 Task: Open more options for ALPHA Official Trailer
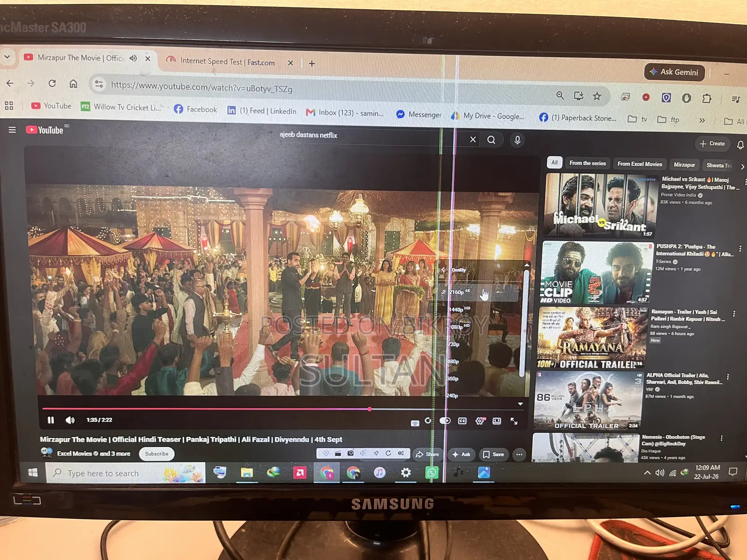[x=728, y=377]
